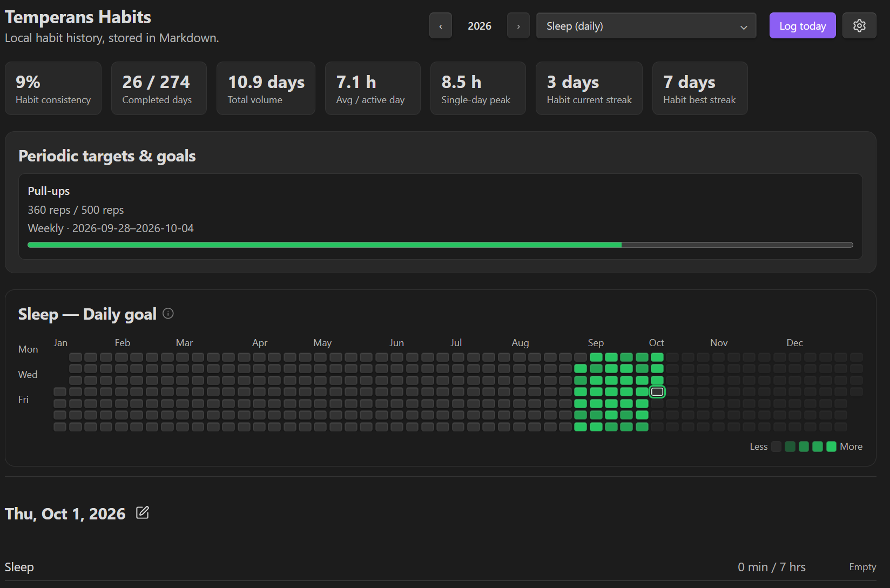Click the Pull-ups goal title

pyautogui.click(x=49, y=191)
